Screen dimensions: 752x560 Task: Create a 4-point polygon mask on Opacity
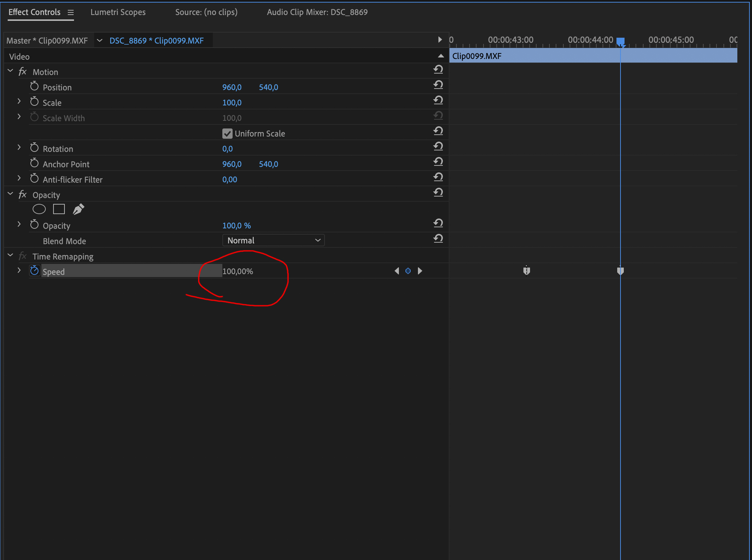(59, 209)
